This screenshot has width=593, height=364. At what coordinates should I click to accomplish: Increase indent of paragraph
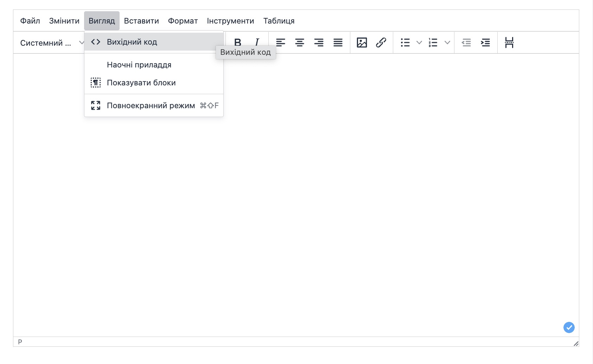(485, 43)
